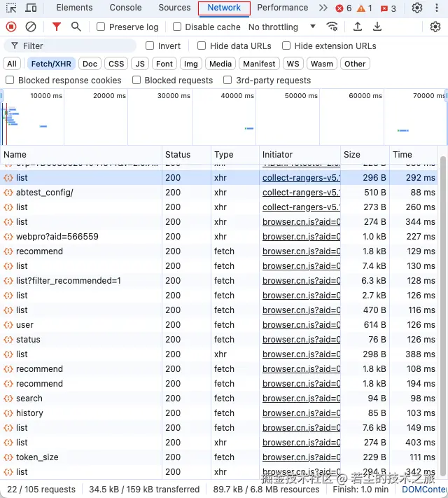Click the export HAR download icon

pos(377,27)
